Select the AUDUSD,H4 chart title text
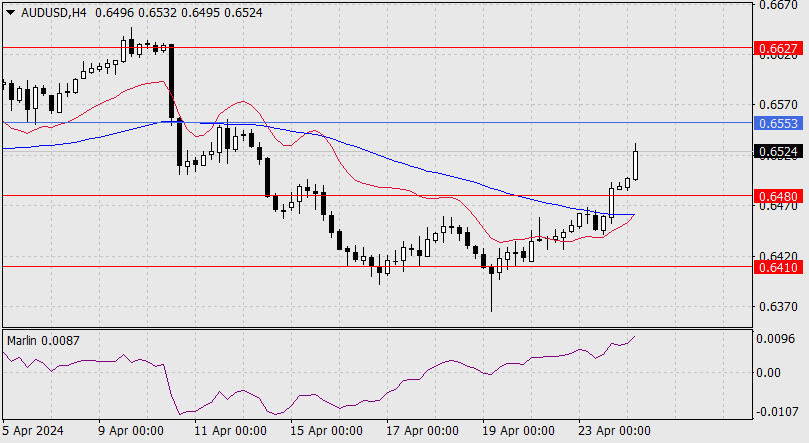Viewport: 809px width, 443px height. click(x=54, y=13)
